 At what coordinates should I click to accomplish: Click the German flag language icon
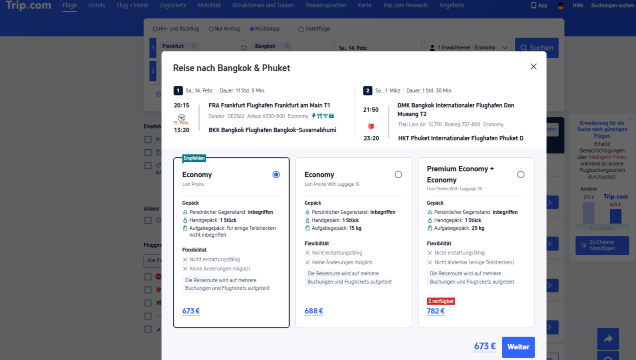click(x=561, y=5)
